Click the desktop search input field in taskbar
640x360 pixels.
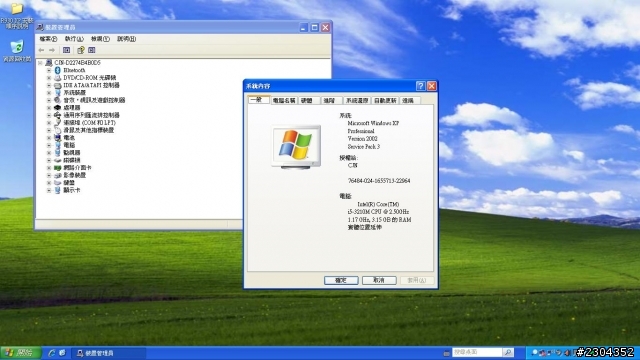477,352
